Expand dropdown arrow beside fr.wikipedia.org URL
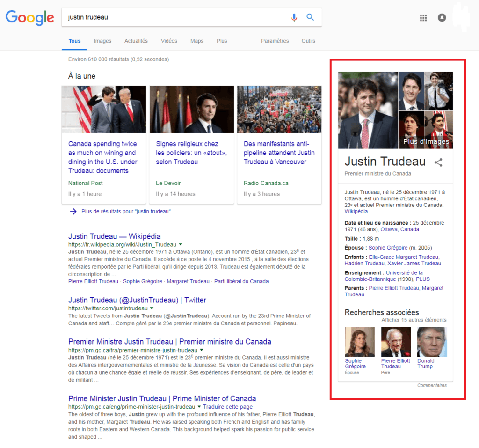The image size is (479, 448). [181, 245]
